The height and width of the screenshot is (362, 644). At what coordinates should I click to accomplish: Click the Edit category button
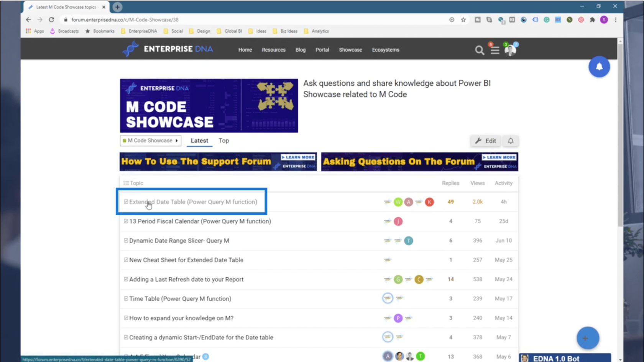(486, 141)
